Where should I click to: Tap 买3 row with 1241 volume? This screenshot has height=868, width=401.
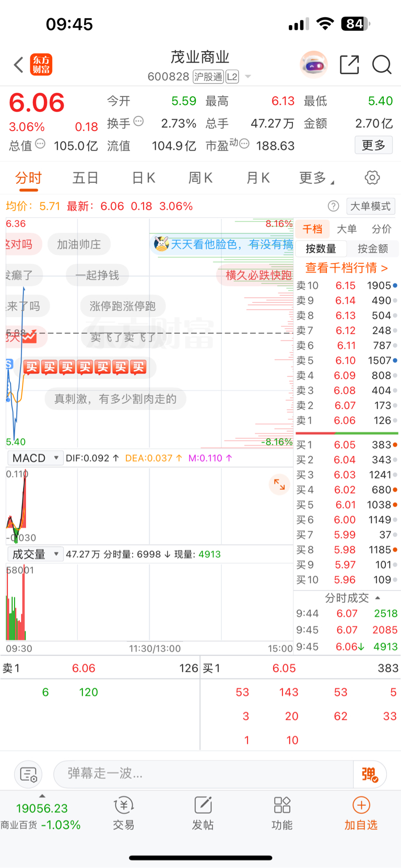[x=347, y=475]
